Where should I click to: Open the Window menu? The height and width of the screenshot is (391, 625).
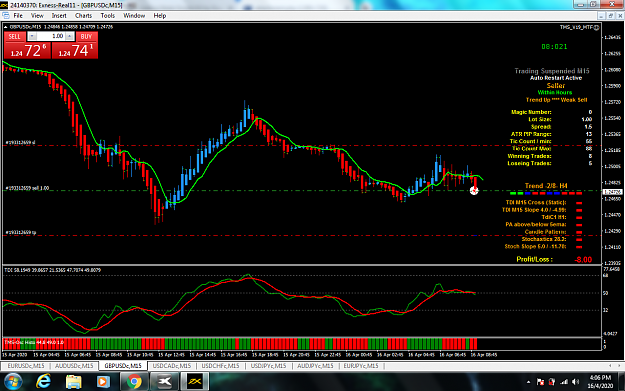[x=134, y=16]
